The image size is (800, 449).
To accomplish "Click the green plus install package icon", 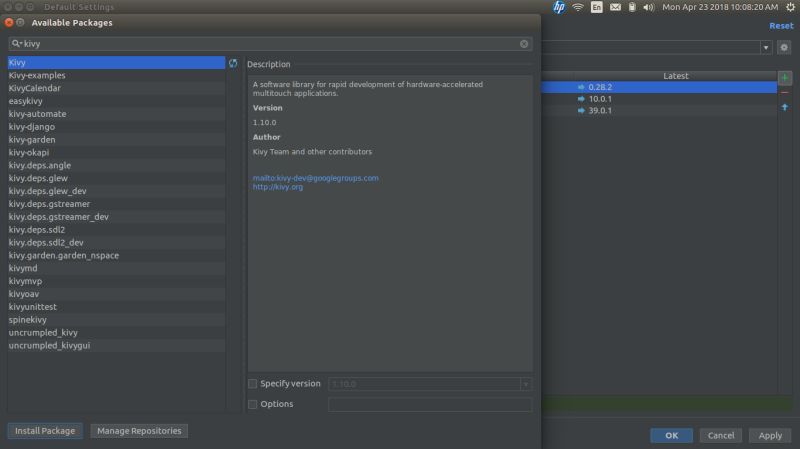I will (x=785, y=78).
